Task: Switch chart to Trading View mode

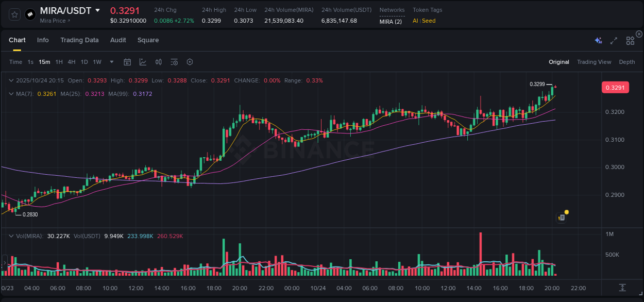Action: point(594,62)
